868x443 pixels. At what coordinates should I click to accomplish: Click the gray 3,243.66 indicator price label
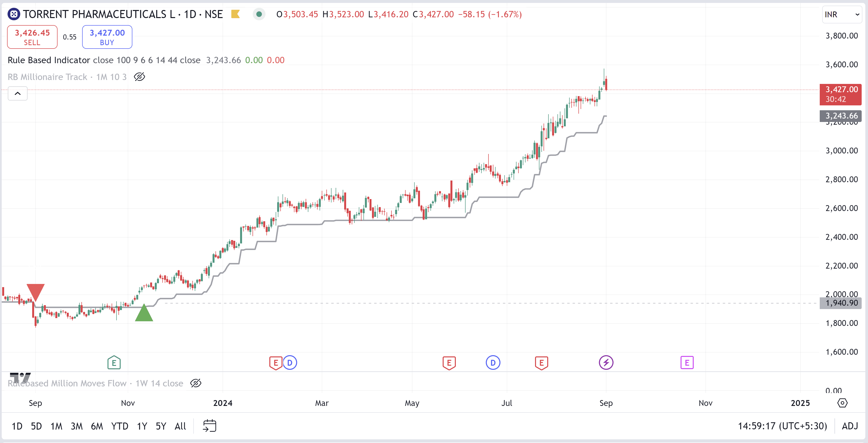841,116
